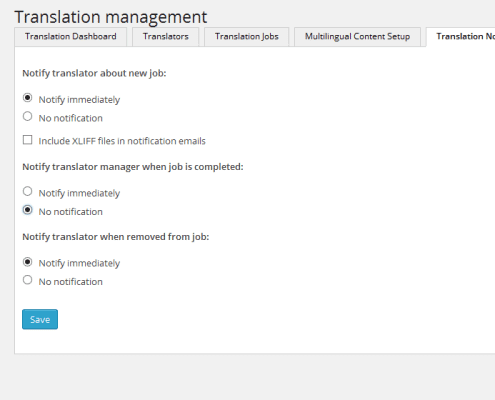Click the 'No notification' label under new job
495x400 pixels.
coord(71,118)
